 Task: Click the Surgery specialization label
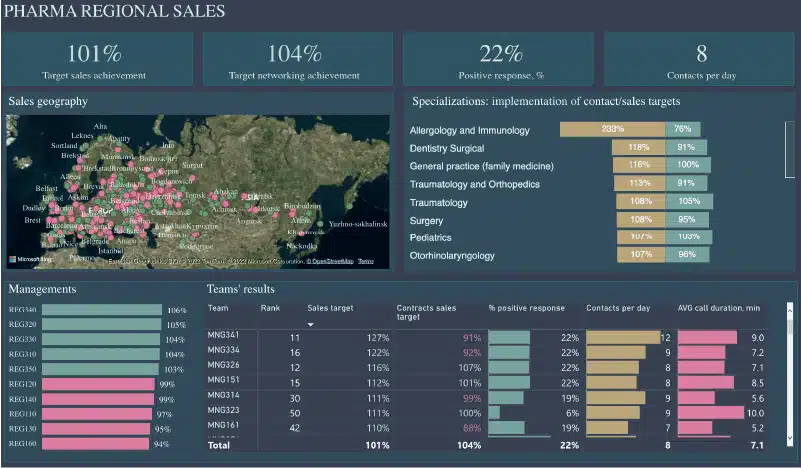pos(426,221)
